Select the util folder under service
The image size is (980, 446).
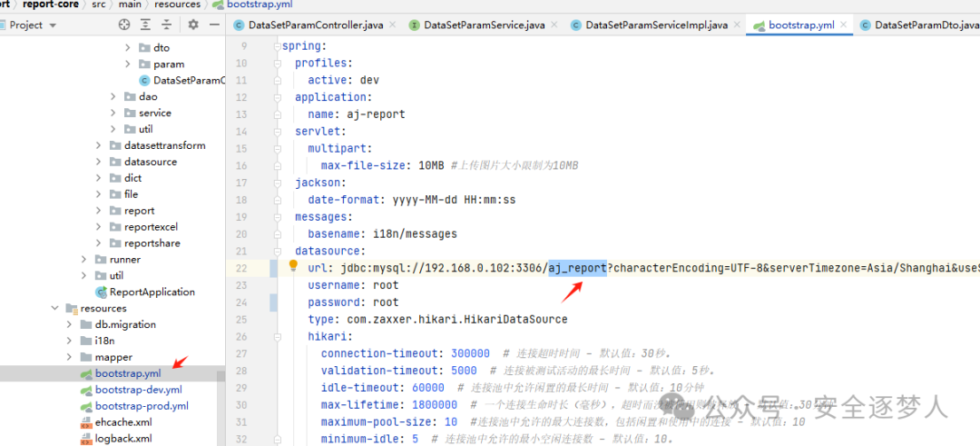(x=138, y=129)
